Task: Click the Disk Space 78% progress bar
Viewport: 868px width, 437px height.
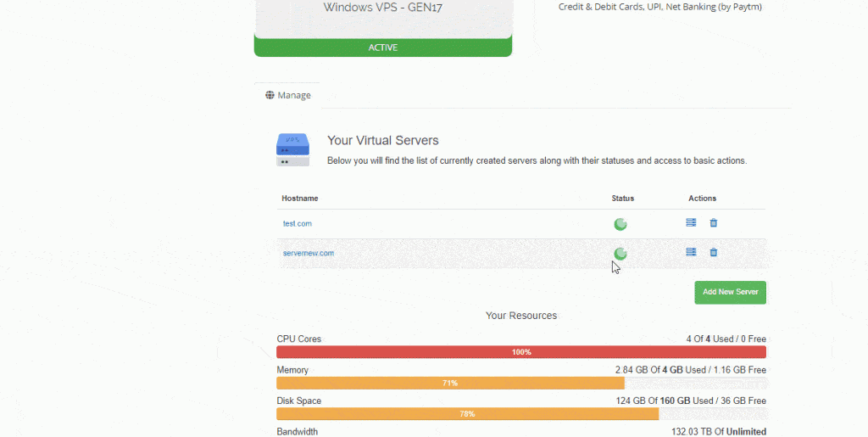Action: (x=467, y=414)
